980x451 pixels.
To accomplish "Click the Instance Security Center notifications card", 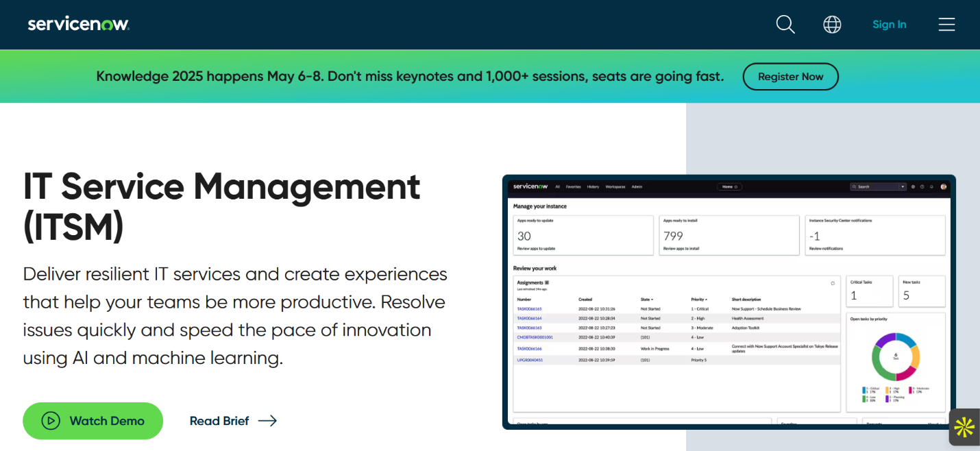I will (875, 235).
